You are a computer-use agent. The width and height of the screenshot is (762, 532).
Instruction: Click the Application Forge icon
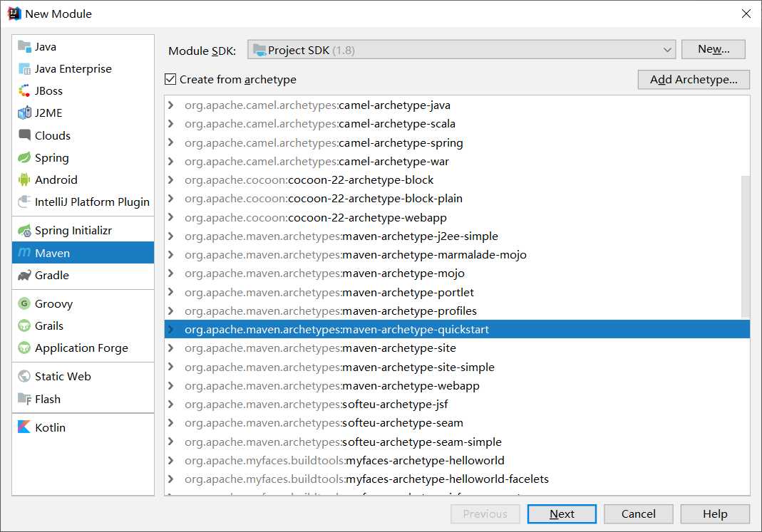pos(24,348)
